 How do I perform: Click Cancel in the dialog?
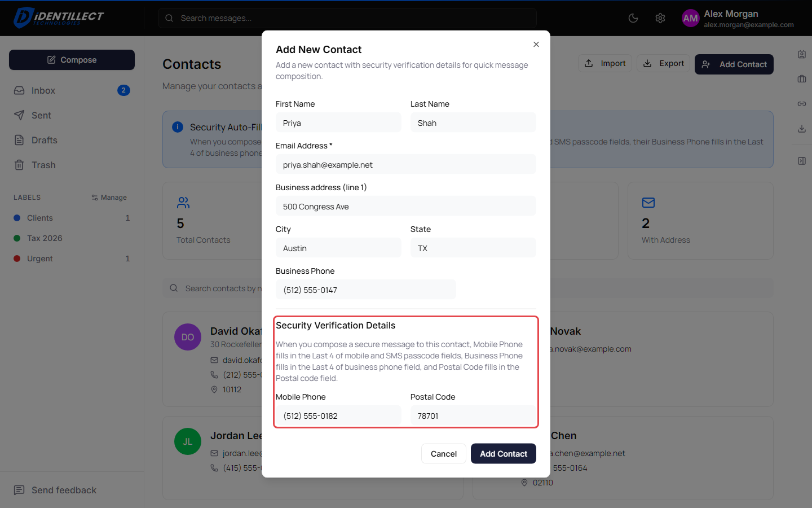coord(444,454)
